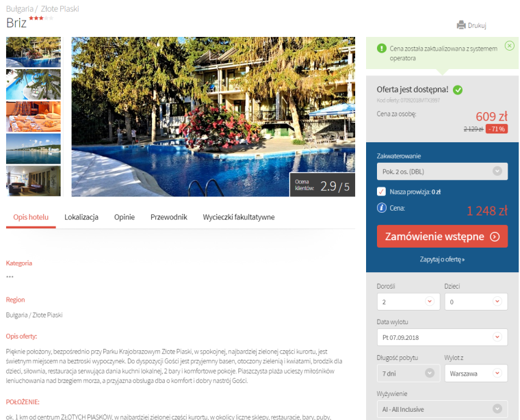Click the hotel star rating
Image resolution: width=520 pixels, height=420 pixels.
click(x=41, y=18)
